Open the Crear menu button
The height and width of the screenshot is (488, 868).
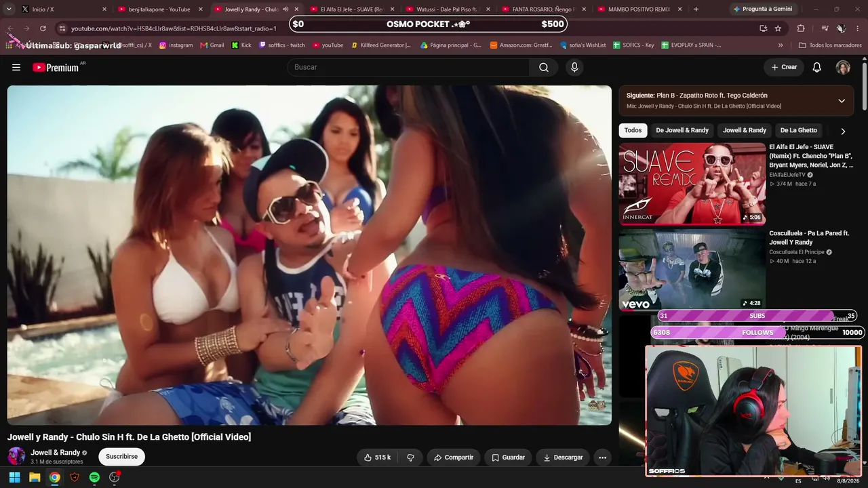tap(784, 67)
